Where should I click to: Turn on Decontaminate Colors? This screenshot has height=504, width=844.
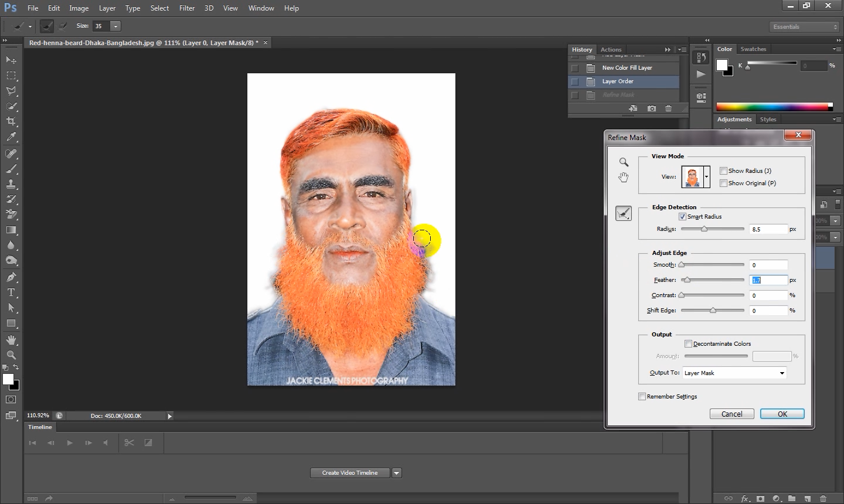click(688, 344)
